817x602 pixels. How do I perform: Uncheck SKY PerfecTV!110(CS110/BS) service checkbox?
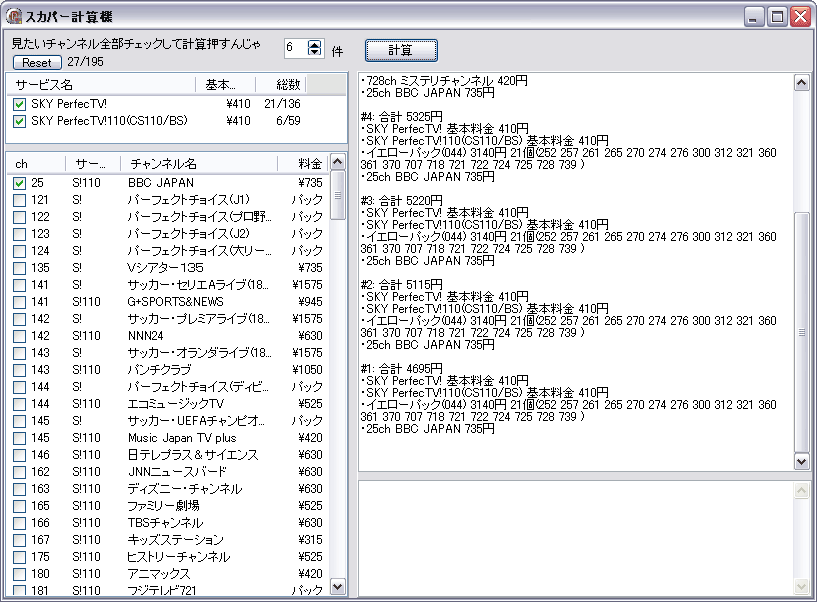[19, 121]
